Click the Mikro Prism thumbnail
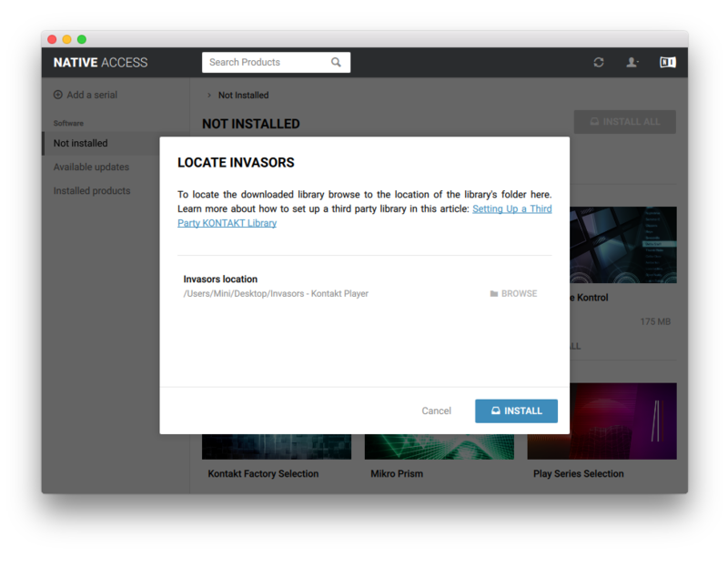Image resolution: width=728 pixels, height=568 pixels. 440,447
